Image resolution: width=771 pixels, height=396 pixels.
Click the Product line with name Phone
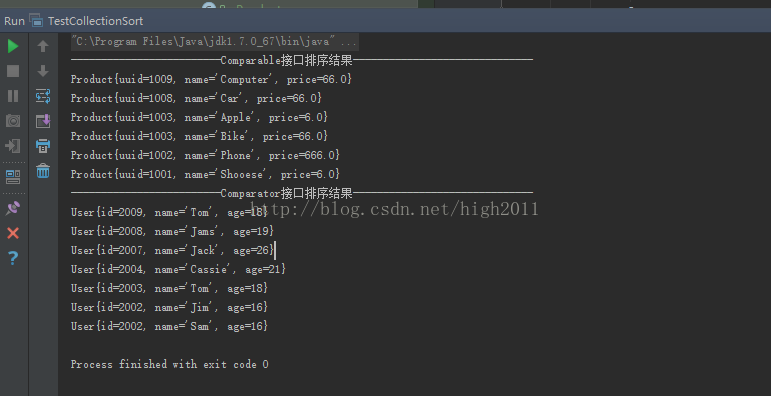coord(205,155)
